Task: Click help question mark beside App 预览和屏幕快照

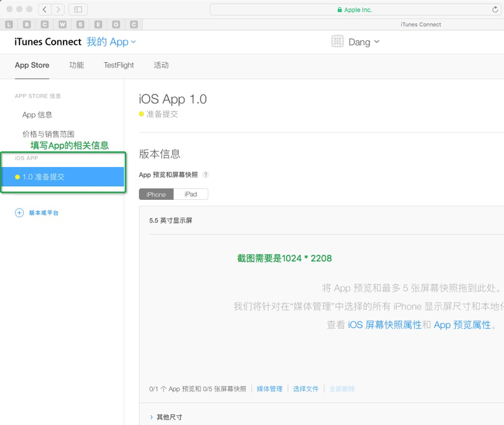Action: 205,175
